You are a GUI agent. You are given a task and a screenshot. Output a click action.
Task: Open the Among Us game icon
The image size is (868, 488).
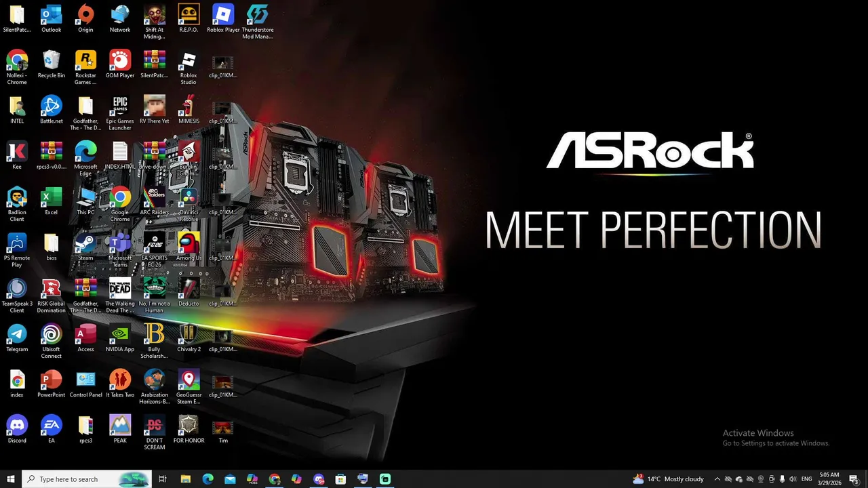(x=189, y=247)
